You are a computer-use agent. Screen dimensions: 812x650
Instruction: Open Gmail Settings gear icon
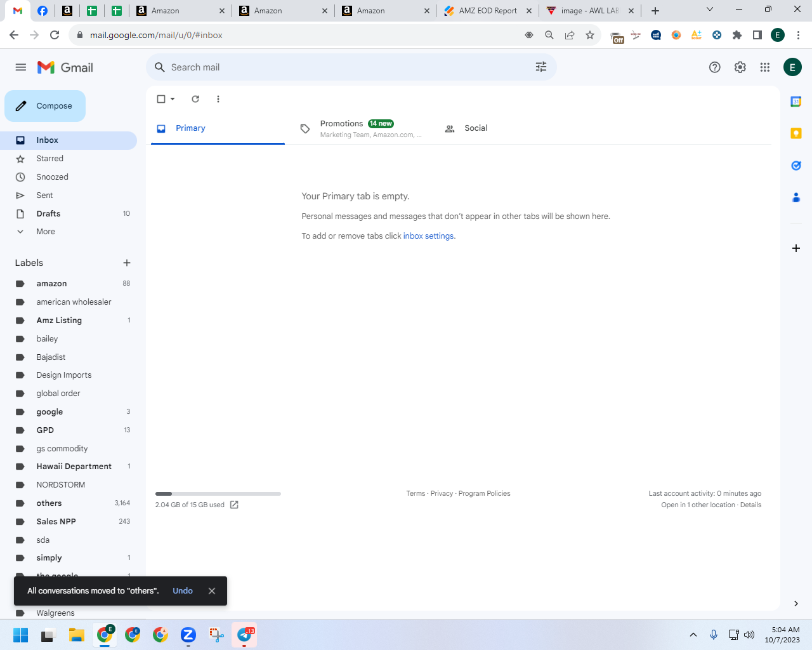click(x=740, y=67)
